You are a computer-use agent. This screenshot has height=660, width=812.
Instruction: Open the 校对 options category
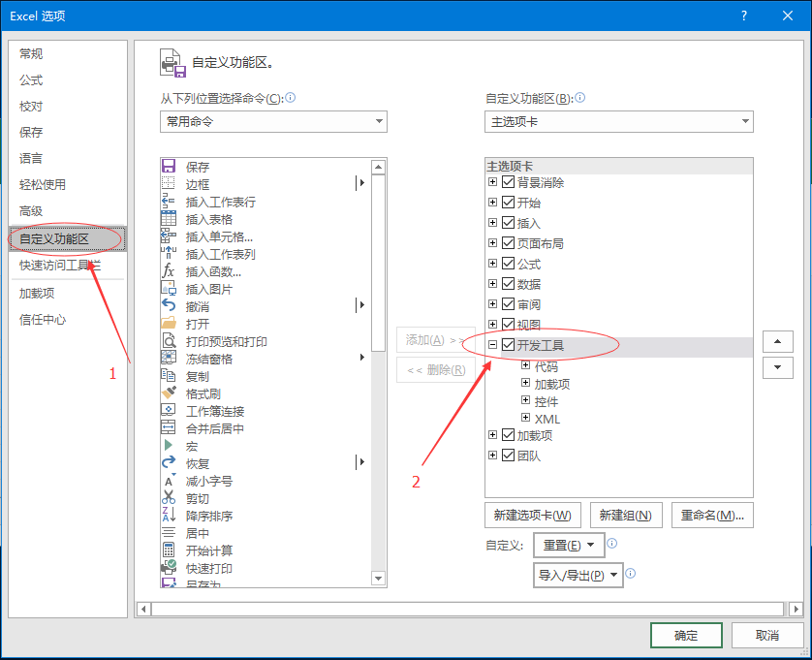pyautogui.click(x=31, y=107)
